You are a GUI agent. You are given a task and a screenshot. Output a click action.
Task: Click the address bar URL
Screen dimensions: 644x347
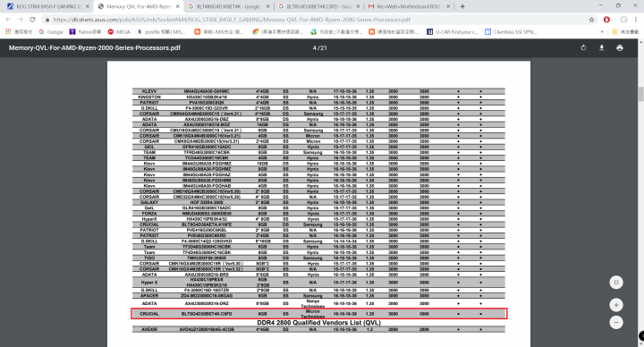click(232, 20)
